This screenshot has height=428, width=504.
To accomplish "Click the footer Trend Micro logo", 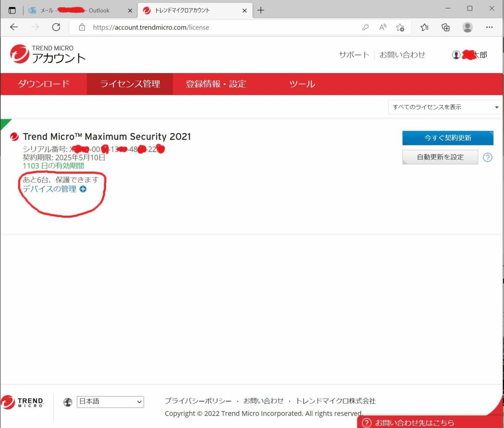I will coord(22,402).
